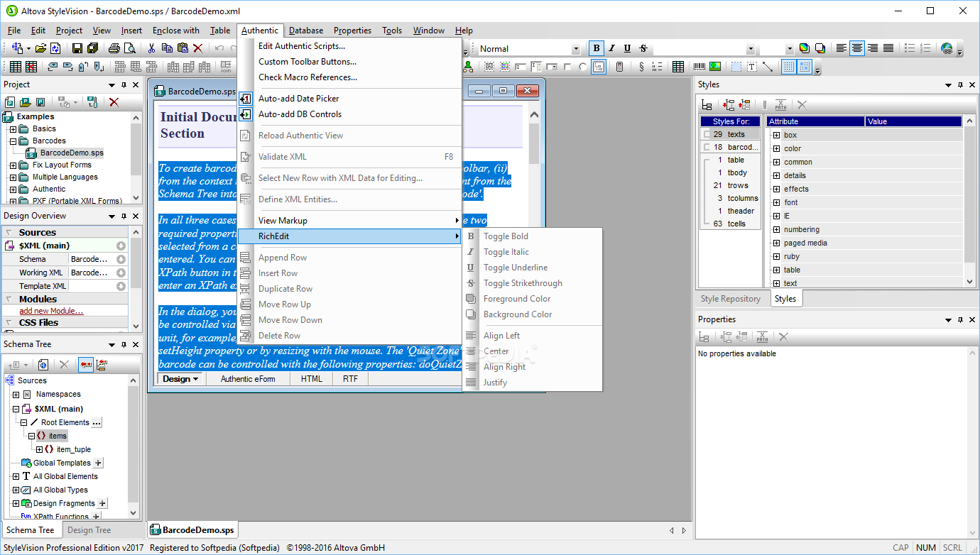Viewport: 980px width, 555px height.
Task: Expand the Authentic folder in Project tree
Action: point(13,189)
